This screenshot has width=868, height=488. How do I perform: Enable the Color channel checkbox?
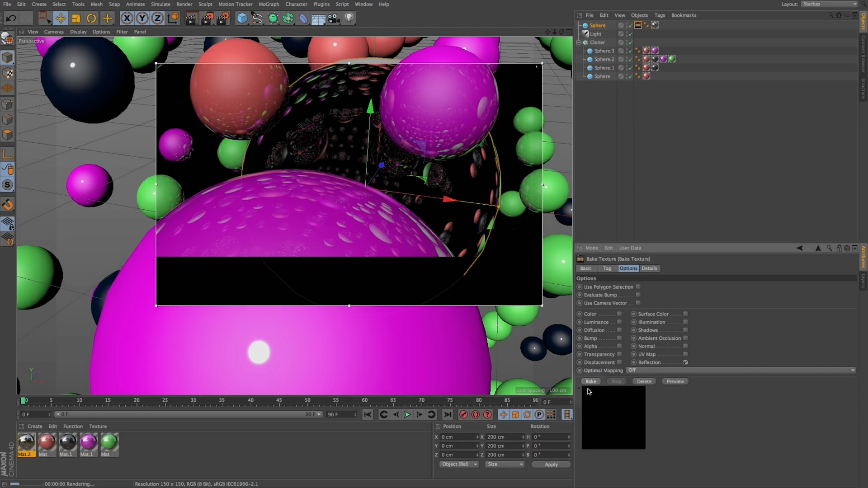click(x=619, y=314)
